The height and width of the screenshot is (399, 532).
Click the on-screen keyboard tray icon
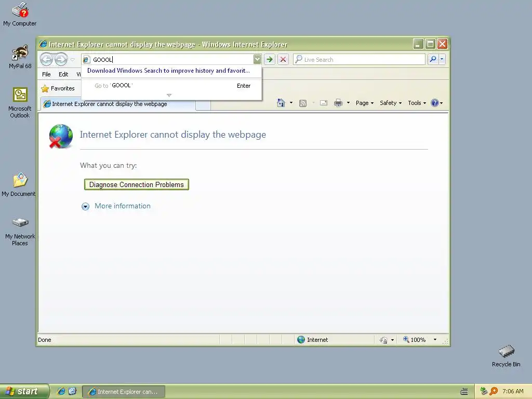(464, 392)
